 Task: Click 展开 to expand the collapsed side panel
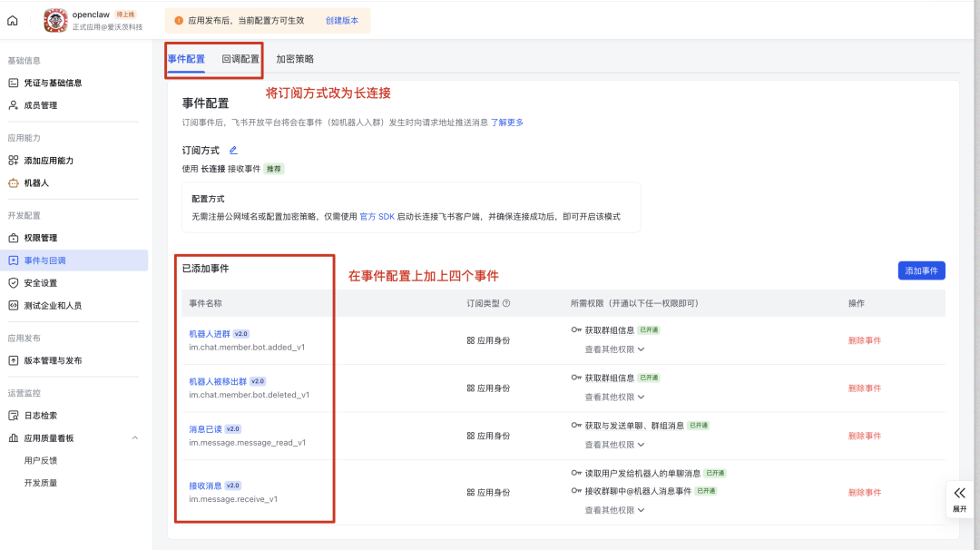pyautogui.click(x=960, y=499)
